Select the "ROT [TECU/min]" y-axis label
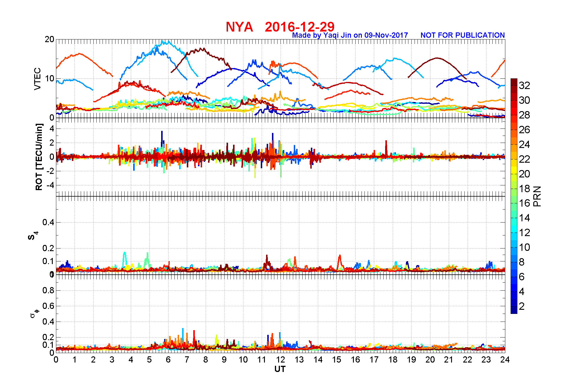Image resolution: width=561 pixels, height=392 pixels. click(39, 157)
